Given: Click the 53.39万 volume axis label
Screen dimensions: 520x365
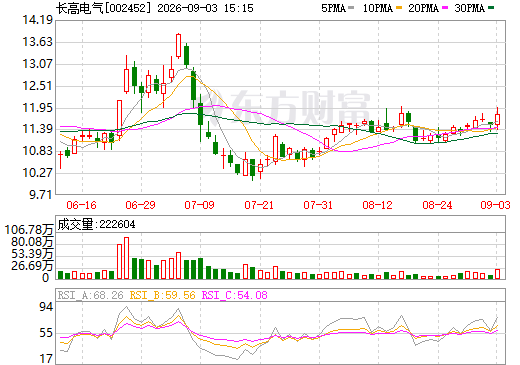Looking at the screenshot, I should [x=32, y=254].
